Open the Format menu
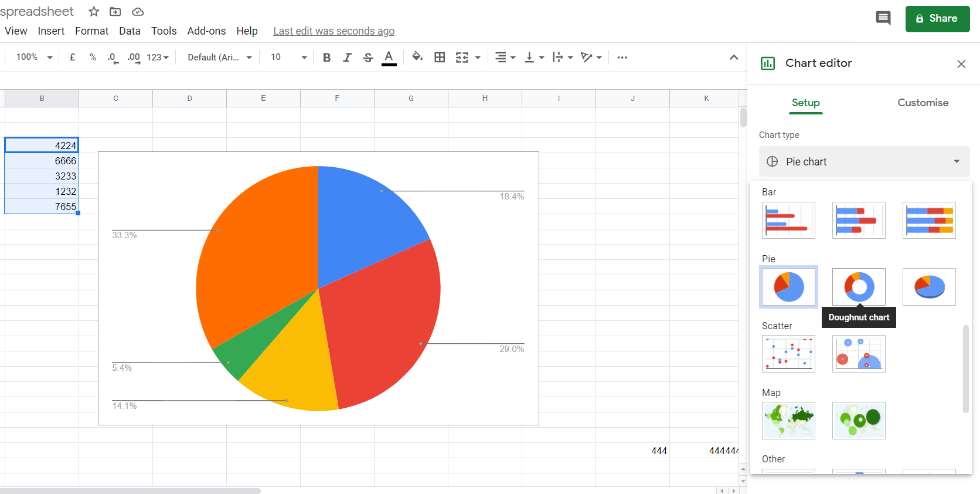The width and height of the screenshot is (980, 494). click(91, 31)
